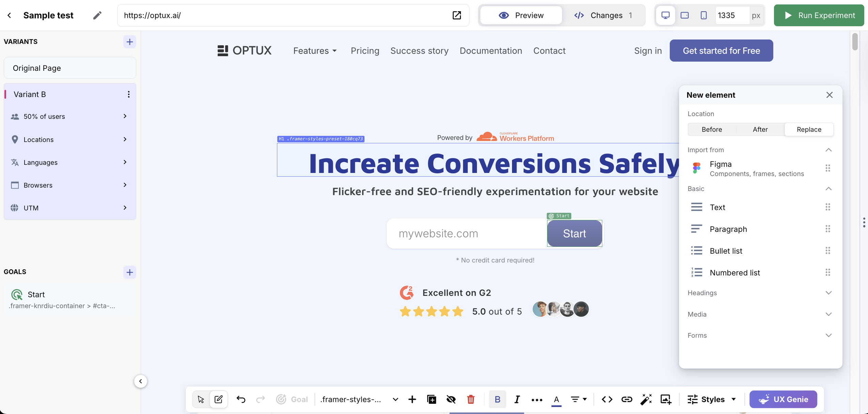Open the text color picker

(556, 399)
